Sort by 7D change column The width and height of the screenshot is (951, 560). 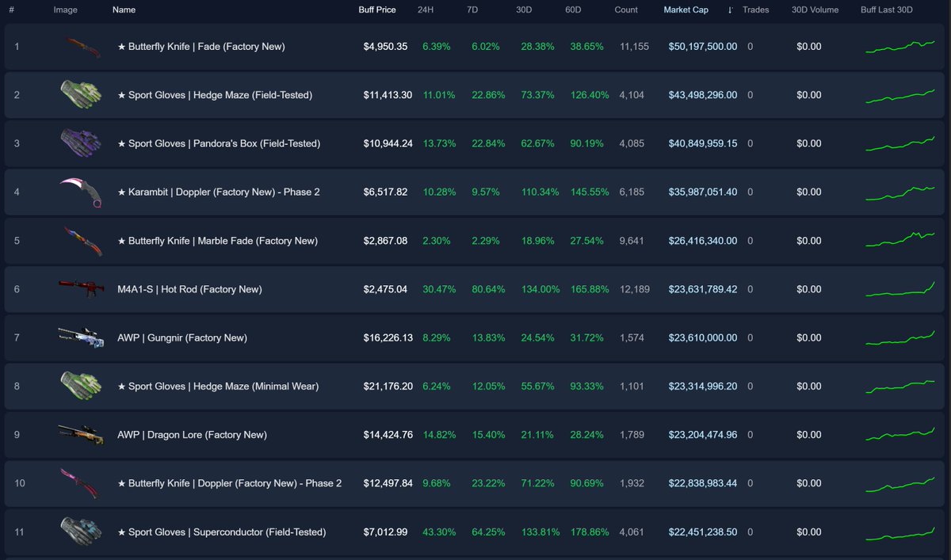(474, 10)
